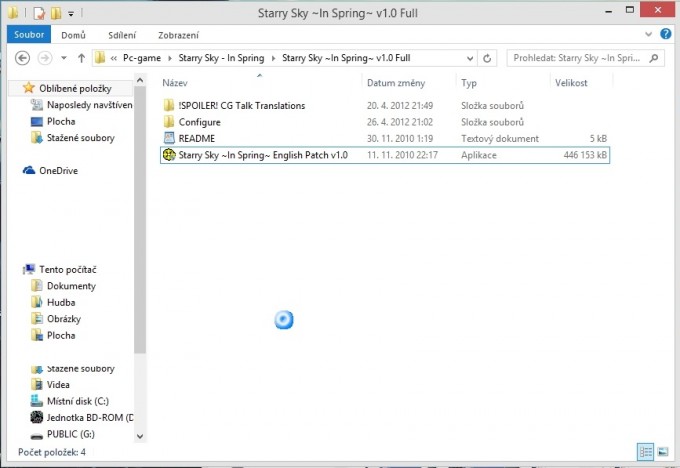Click the search magnifier icon
680x468 pixels.
[x=654, y=58]
